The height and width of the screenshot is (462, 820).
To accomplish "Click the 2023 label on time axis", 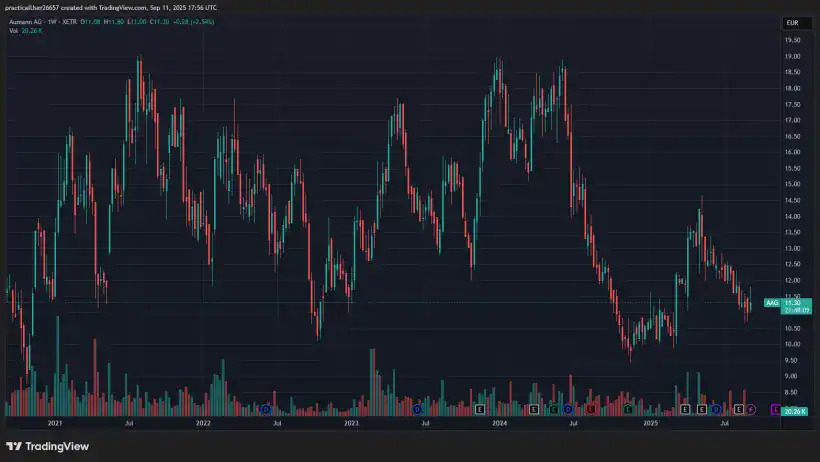I will [351, 424].
